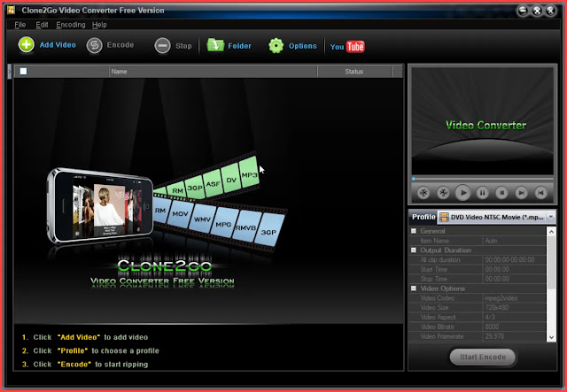This screenshot has width=567, height=392.
Task: Click the Stop text label in toolbar
Action: 183,46
